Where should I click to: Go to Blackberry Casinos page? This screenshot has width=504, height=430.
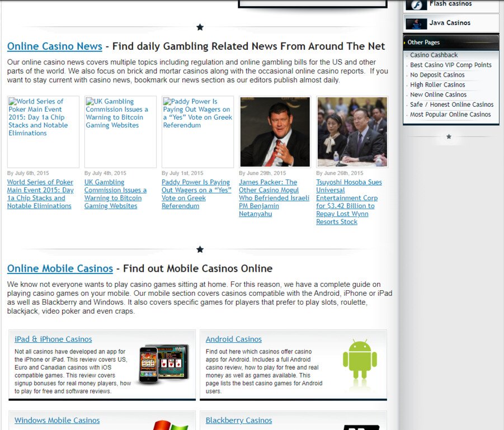[238, 420]
